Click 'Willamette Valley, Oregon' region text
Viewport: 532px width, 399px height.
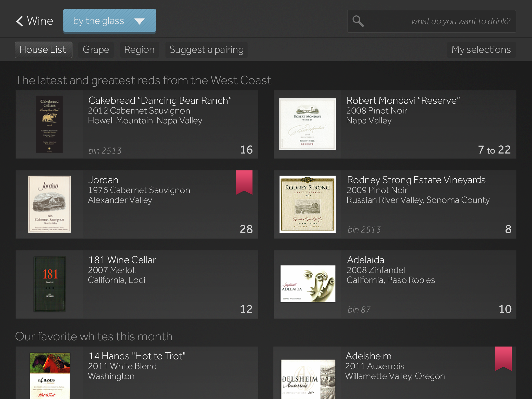395,376
